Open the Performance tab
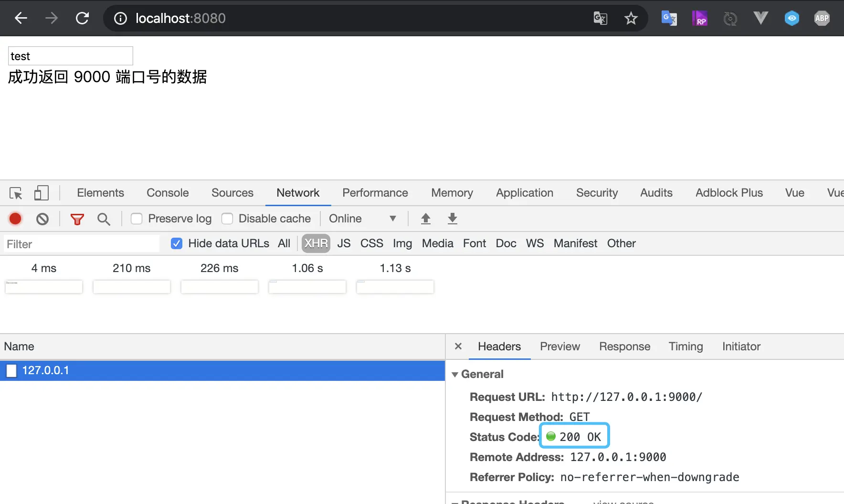This screenshot has height=504, width=844. (375, 193)
